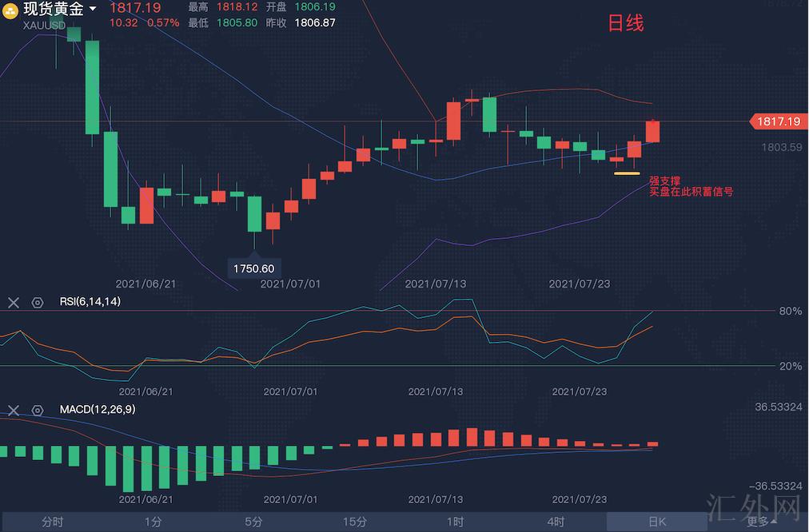
Task: Choose the 5分 chart interval
Action: [253, 522]
